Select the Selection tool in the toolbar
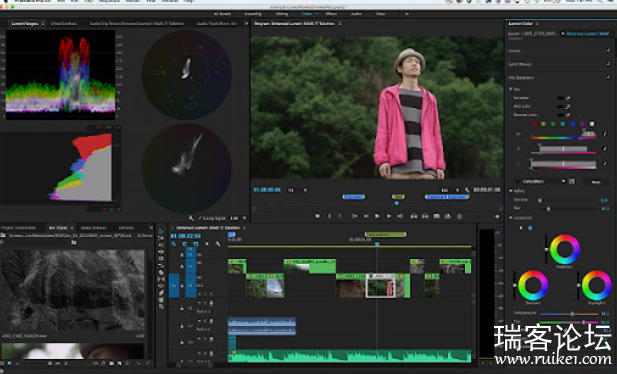Viewport: 617px width, 374px height. [161, 231]
